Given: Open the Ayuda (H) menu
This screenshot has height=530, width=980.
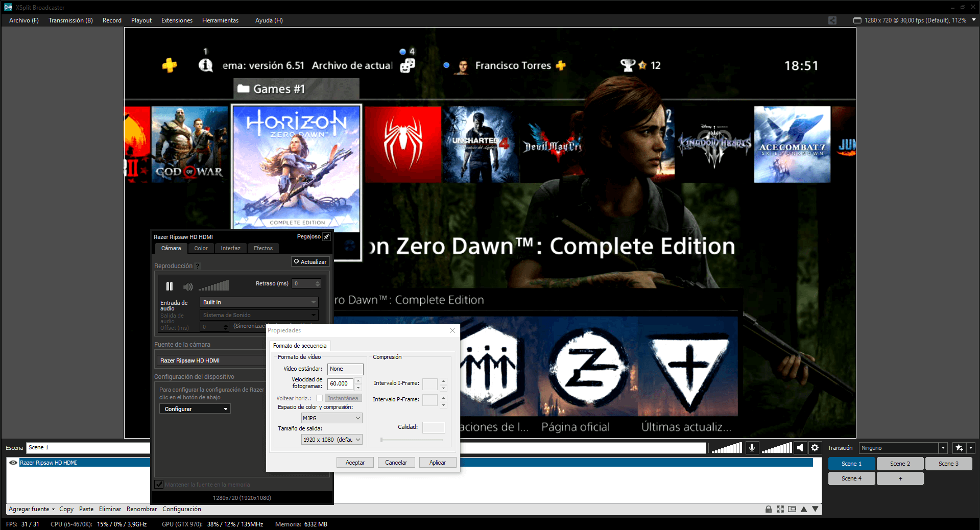Looking at the screenshot, I should click(x=269, y=20).
